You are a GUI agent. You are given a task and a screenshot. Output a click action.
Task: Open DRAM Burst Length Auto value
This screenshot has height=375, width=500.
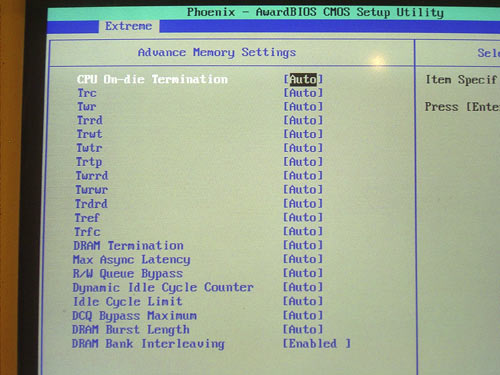tap(303, 330)
